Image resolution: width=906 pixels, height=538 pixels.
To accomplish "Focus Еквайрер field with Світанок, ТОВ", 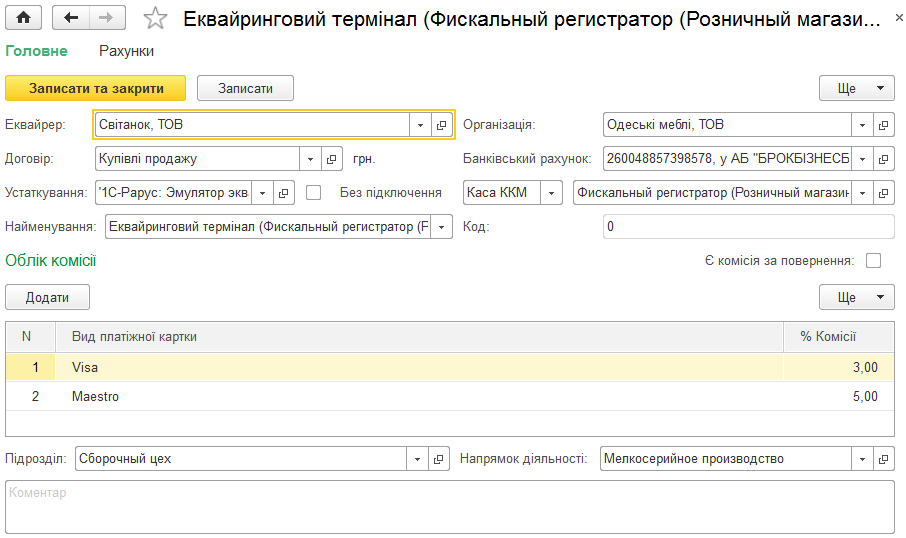I will pos(253,125).
